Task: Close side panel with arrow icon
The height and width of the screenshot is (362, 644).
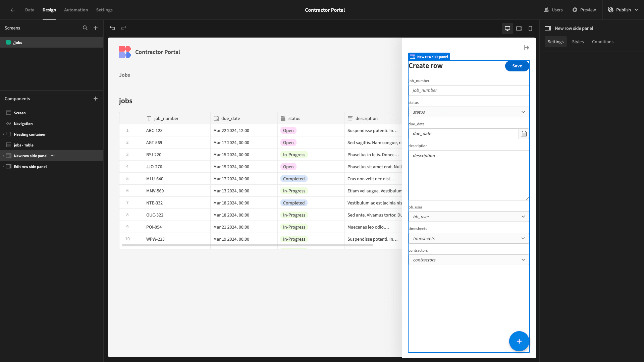Action: click(x=526, y=48)
